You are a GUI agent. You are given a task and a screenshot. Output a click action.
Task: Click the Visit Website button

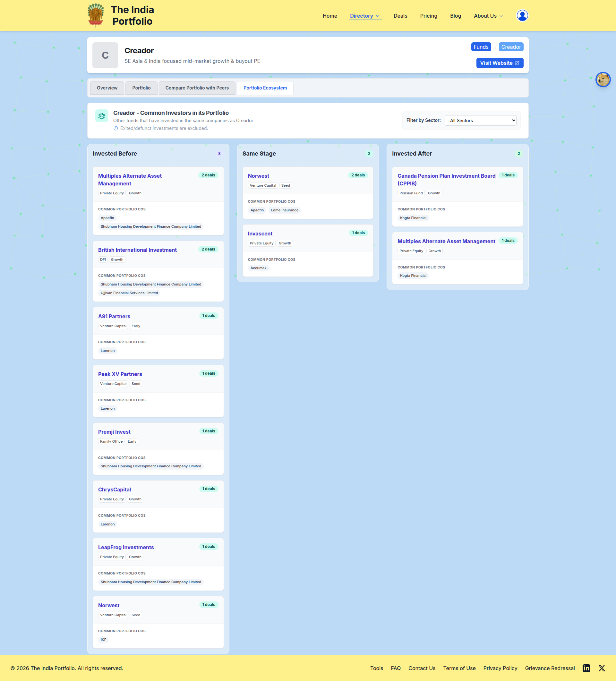(x=500, y=63)
